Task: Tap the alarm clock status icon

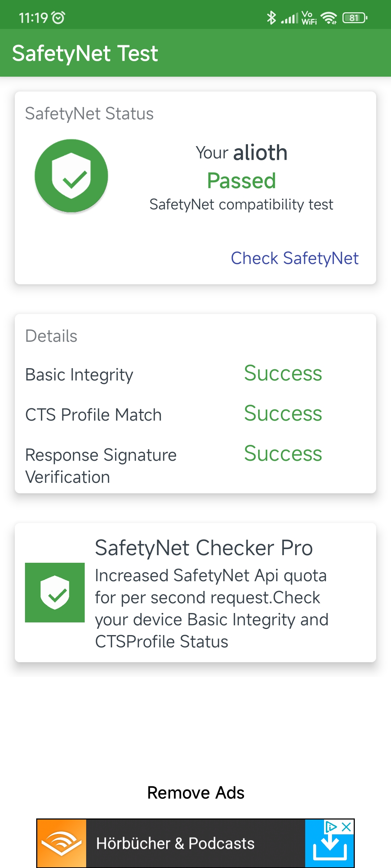Action: [58, 17]
